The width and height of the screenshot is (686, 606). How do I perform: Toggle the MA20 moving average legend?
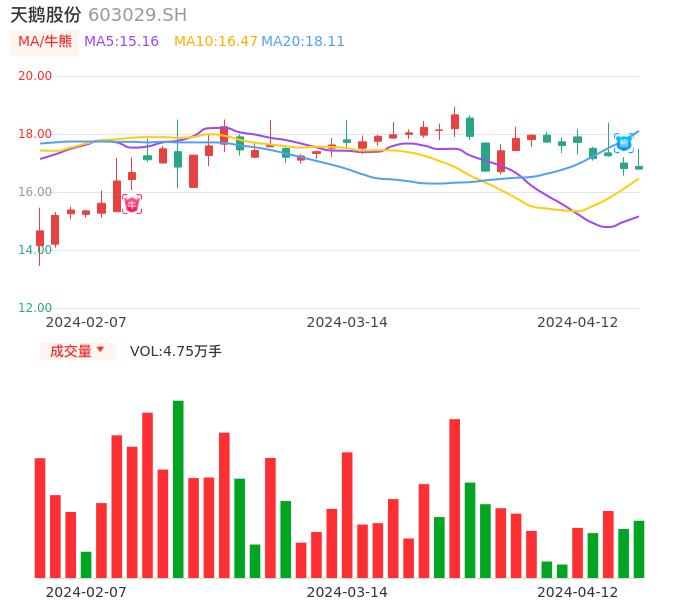[x=303, y=42]
